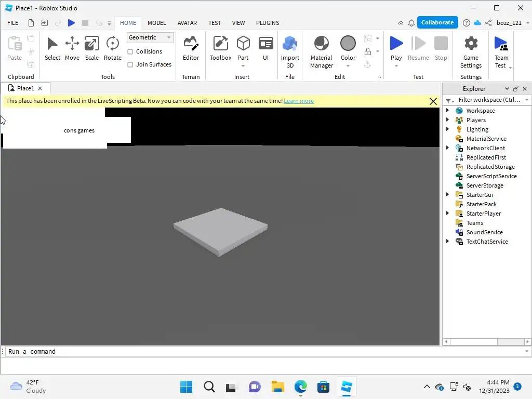Switch to the PLUGINS ribbon tab

(x=268, y=23)
